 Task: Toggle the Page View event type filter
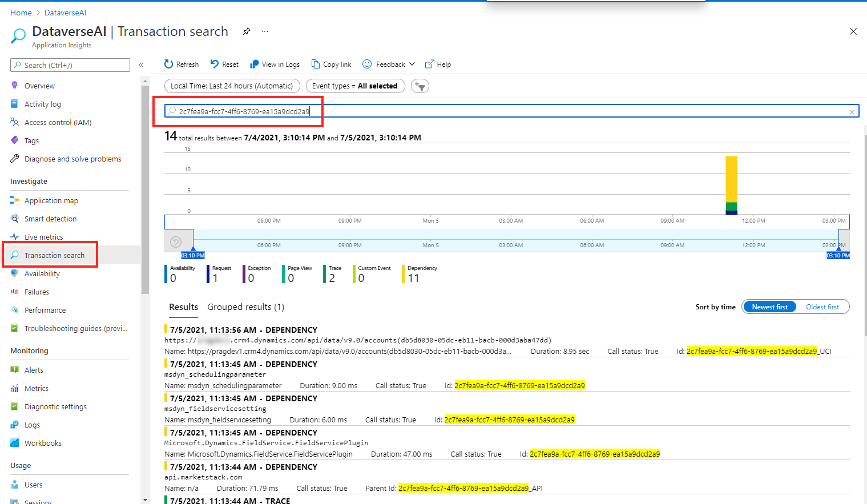point(298,274)
